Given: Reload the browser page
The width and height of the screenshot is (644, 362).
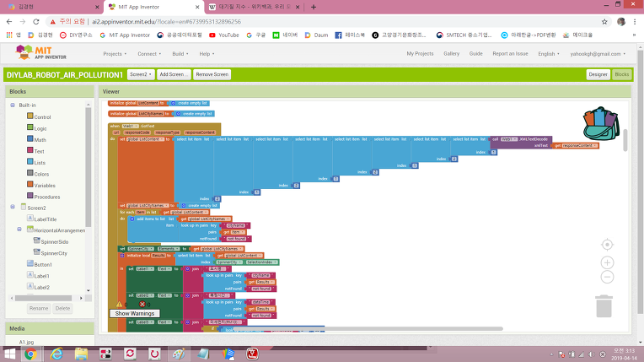Looking at the screenshot, I should coord(36,22).
